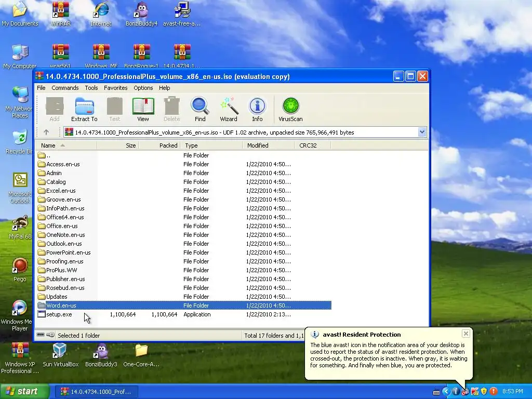Image resolution: width=532 pixels, height=399 pixels.
Task: Open the File menu
Action: coord(41,88)
